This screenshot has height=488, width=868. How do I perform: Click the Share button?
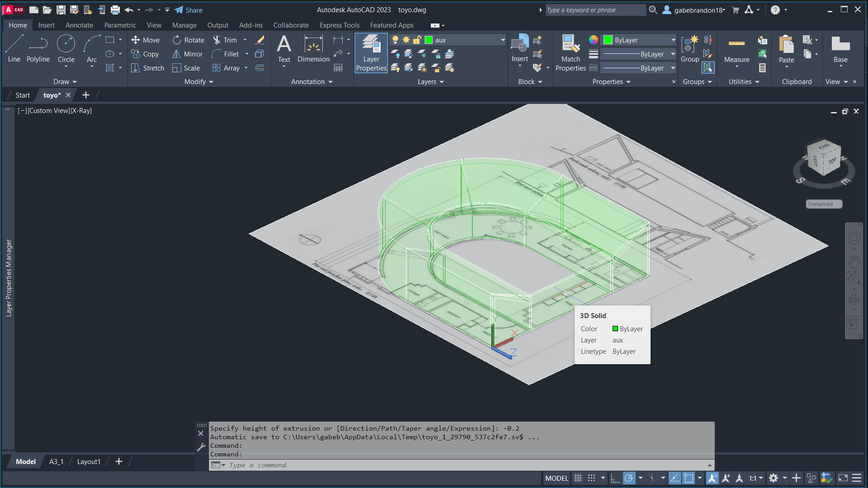pos(189,10)
